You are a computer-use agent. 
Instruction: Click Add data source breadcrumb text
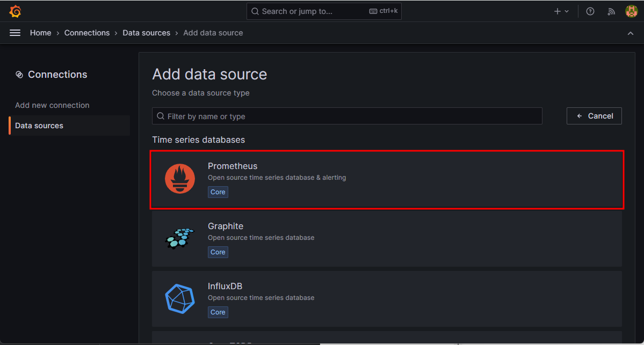click(x=213, y=33)
